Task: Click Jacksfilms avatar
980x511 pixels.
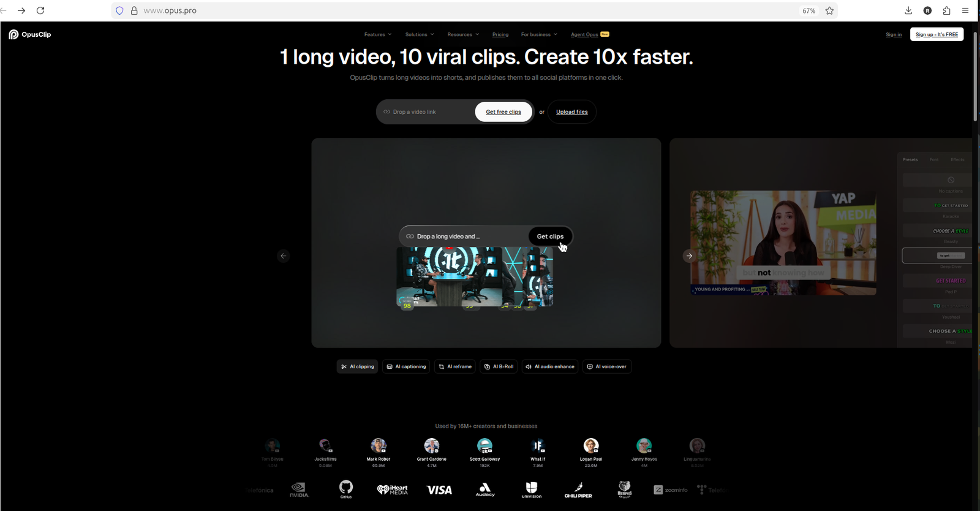Action: click(325, 445)
